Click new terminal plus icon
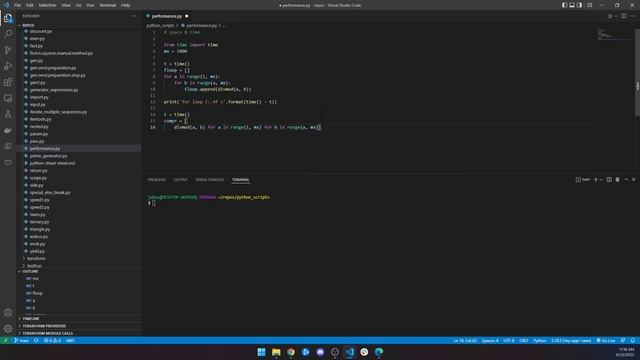Screen dimensions: 640x360 tap(596, 180)
